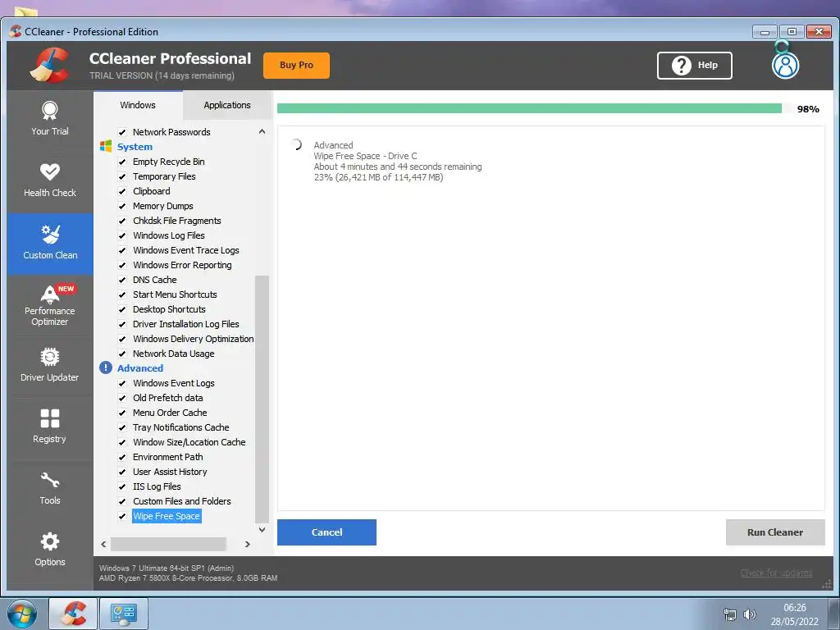Open the Help button
840x630 pixels.
click(694, 66)
